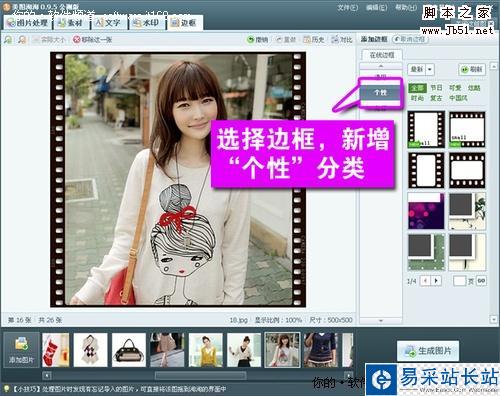500x396 pixels.
Task: Open the 最新 sort dropdown arrow
Action: (x=430, y=69)
